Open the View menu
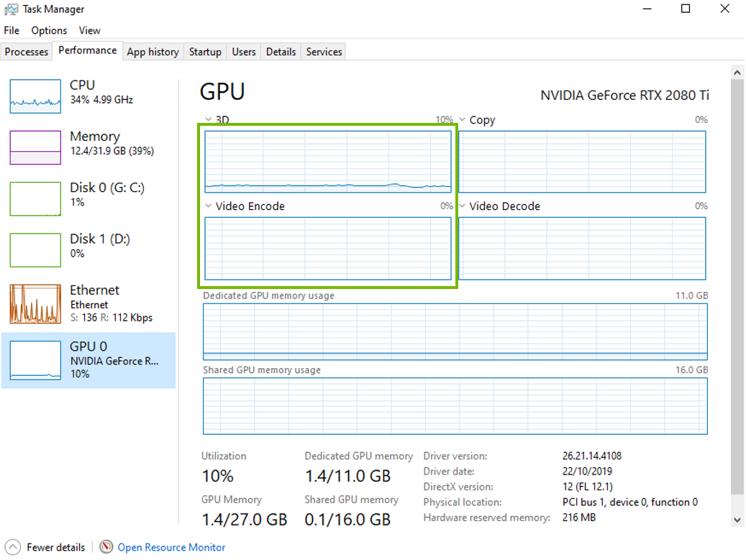This screenshot has height=560, width=746. pos(89,30)
